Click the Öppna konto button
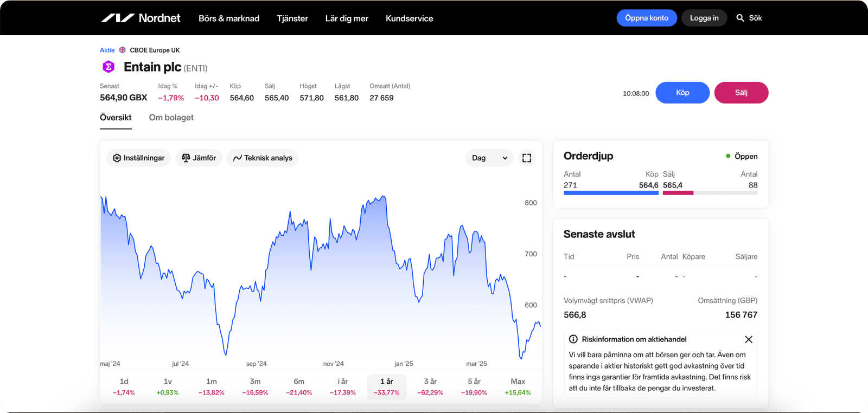This screenshot has height=413, width=868. 647,18
